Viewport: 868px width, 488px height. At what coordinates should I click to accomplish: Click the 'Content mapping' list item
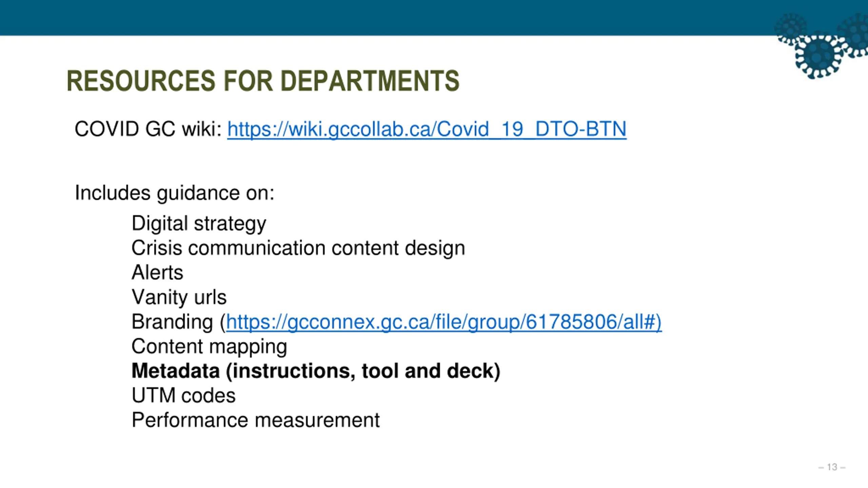pos(209,347)
